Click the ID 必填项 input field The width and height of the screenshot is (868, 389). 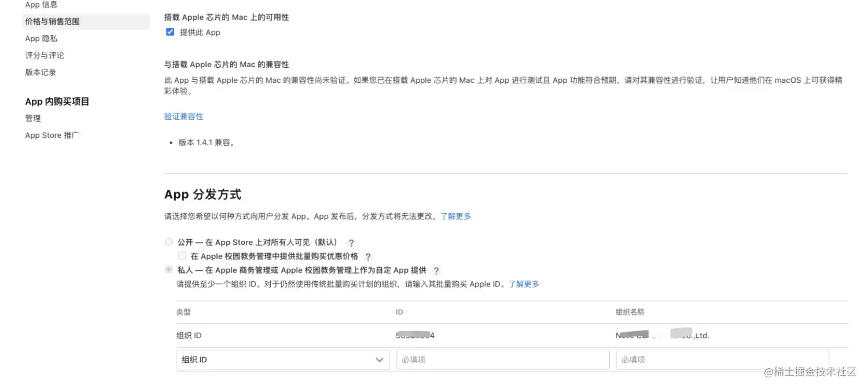click(503, 359)
